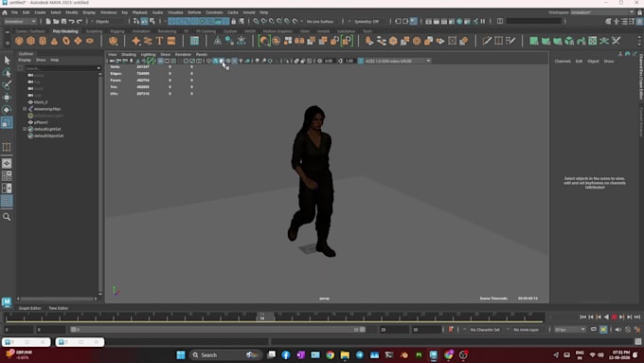Image resolution: width=644 pixels, height=363 pixels.
Task: Toggle the highlighted icon at status line right end
Action: tap(640, 22)
